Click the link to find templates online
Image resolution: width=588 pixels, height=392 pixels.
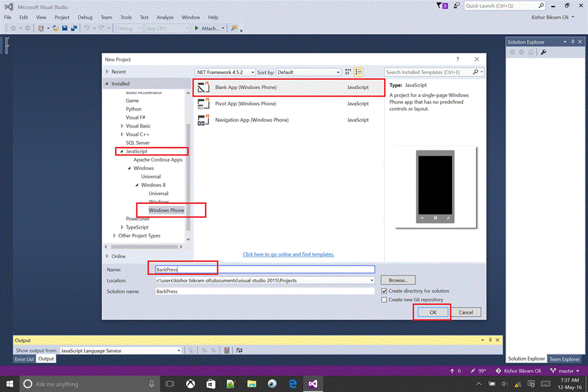(x=288, y=254)
